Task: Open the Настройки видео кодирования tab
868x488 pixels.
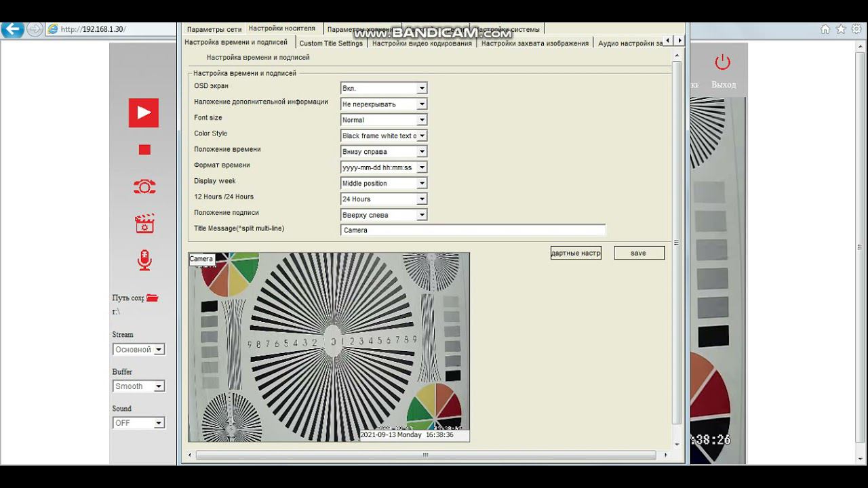Action: point(422,43)
